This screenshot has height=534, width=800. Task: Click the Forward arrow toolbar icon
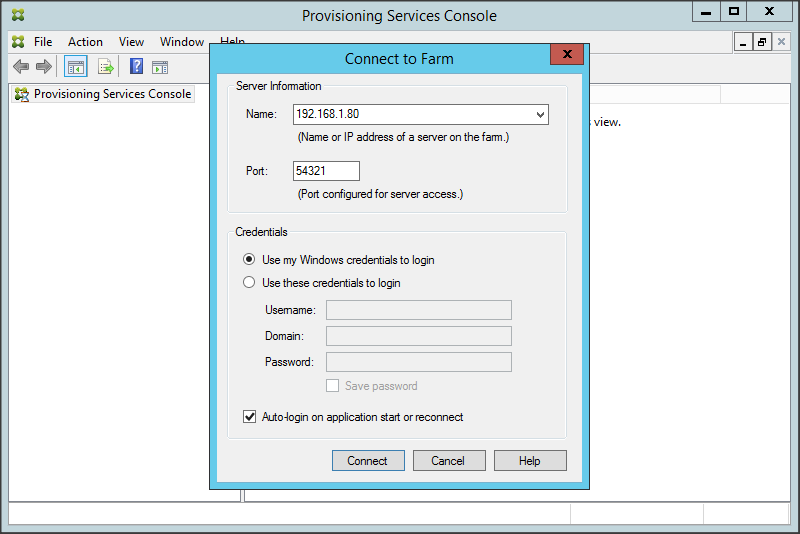click(43, 67)
